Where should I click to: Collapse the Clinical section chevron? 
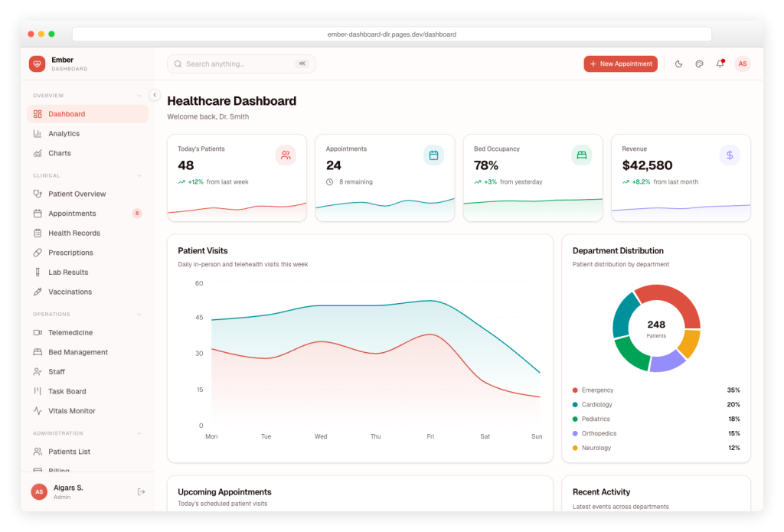[139, 175]
